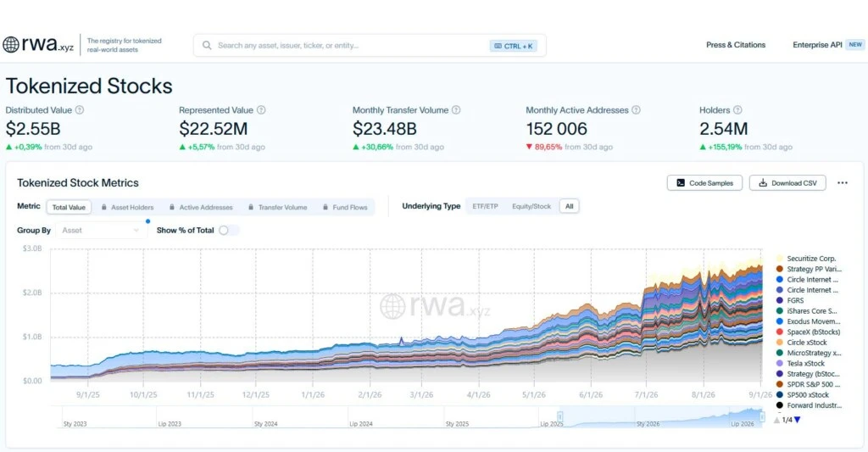Viewport: 868px width, 452px height.
Task: Go to next legend page arrow
Action: [798, 420]
